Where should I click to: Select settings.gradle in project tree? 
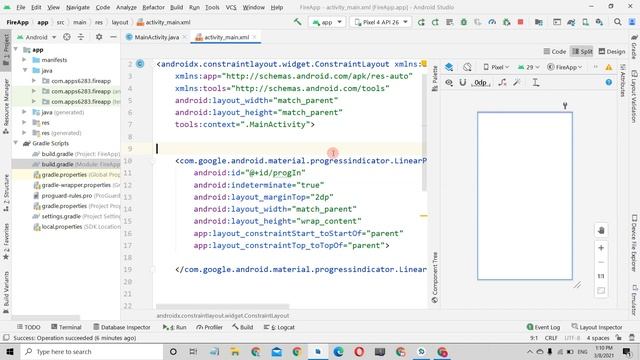76,216
